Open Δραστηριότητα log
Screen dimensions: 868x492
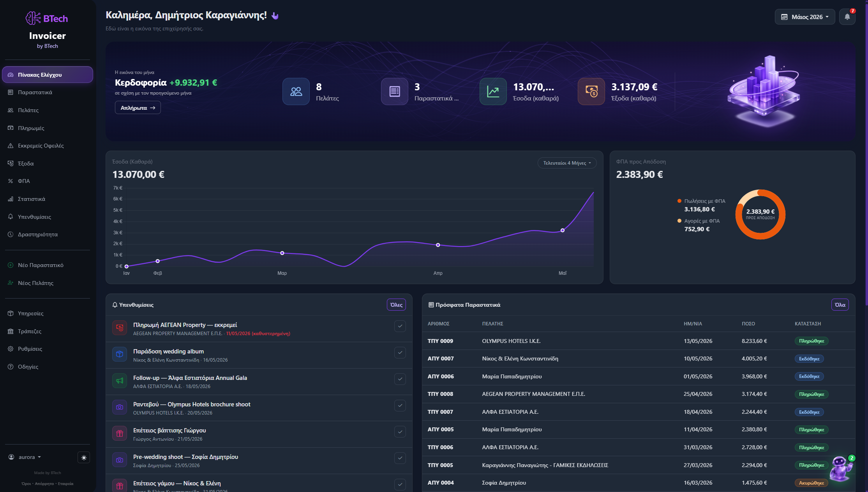coord(48,234)
